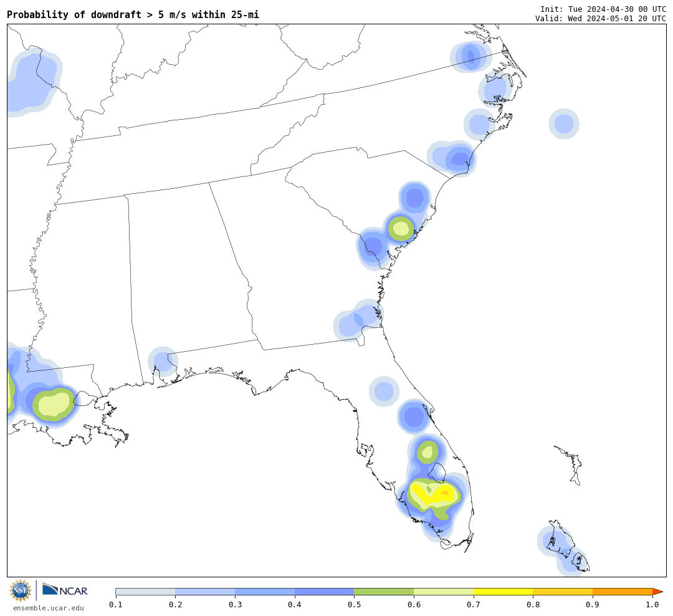Click the 0.7 colorbar tick label
This screenshot has width=673, height=616.
474,605
